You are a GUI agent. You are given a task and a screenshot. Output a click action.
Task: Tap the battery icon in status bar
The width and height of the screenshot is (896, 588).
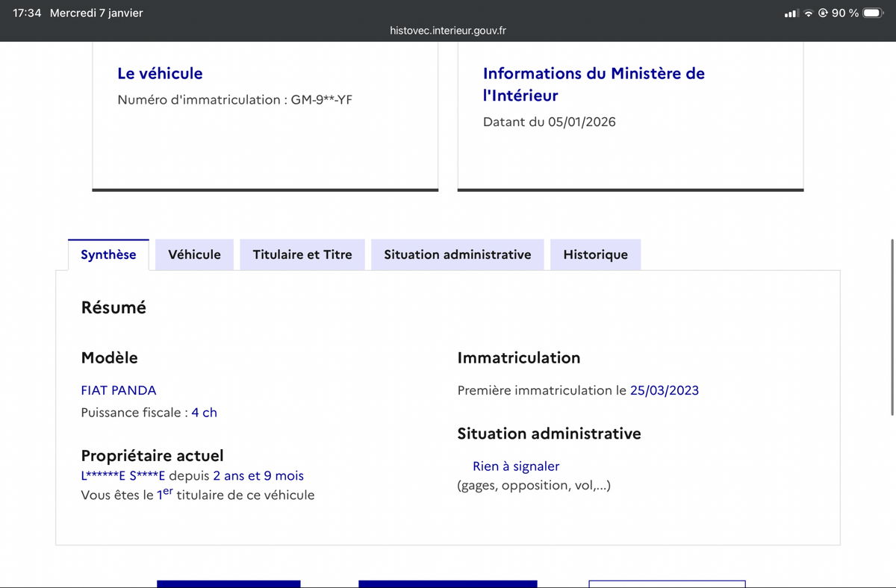pos(873,13)
